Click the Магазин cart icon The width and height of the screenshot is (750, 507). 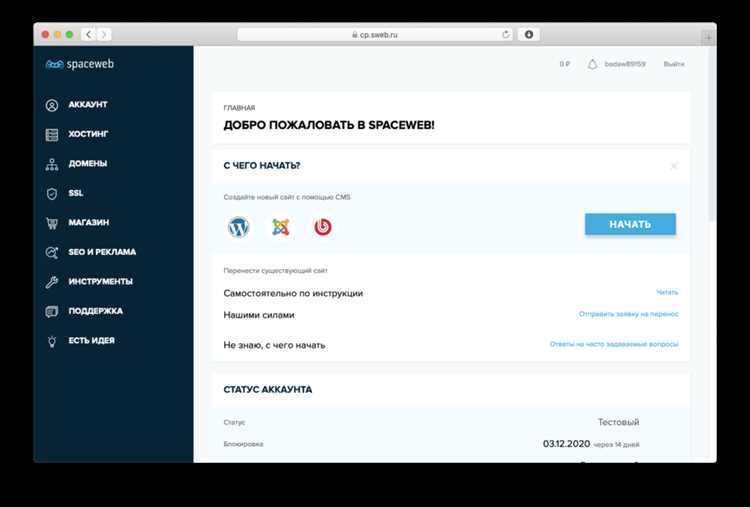tap(52, 223)
